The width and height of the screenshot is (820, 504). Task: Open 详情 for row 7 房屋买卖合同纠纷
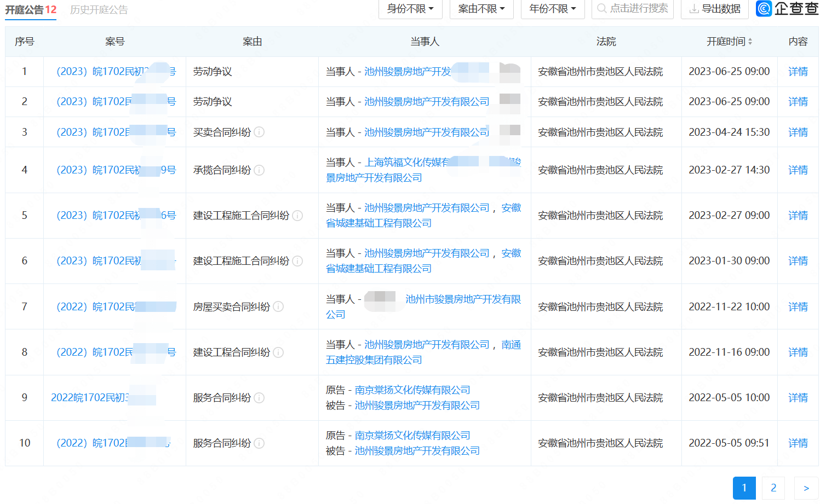tap(798, 307)
